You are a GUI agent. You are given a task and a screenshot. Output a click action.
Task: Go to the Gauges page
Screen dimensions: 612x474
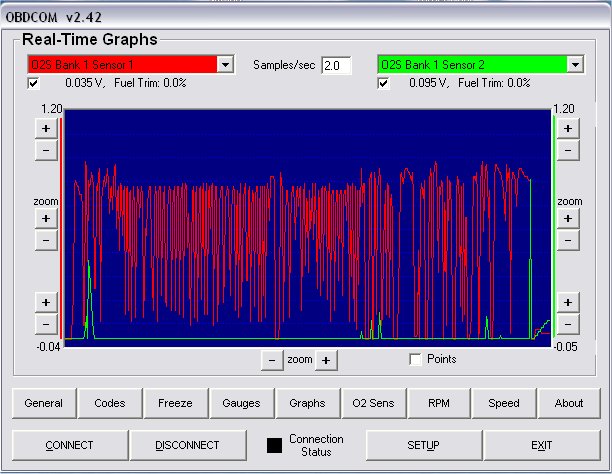[241, 403]
